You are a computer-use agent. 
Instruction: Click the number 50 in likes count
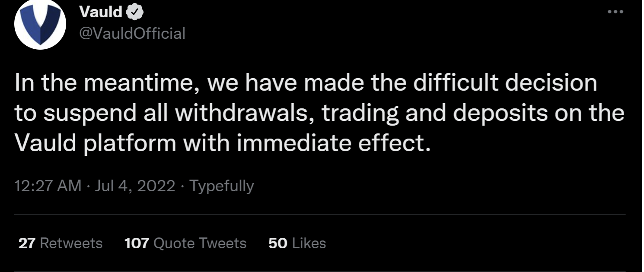point(277,244)
